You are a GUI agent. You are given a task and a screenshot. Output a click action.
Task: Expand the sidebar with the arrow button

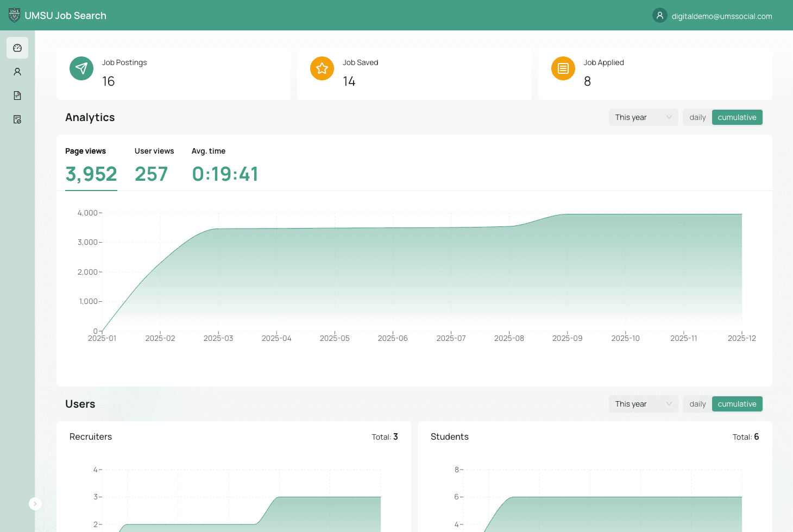tap(35, 504)
